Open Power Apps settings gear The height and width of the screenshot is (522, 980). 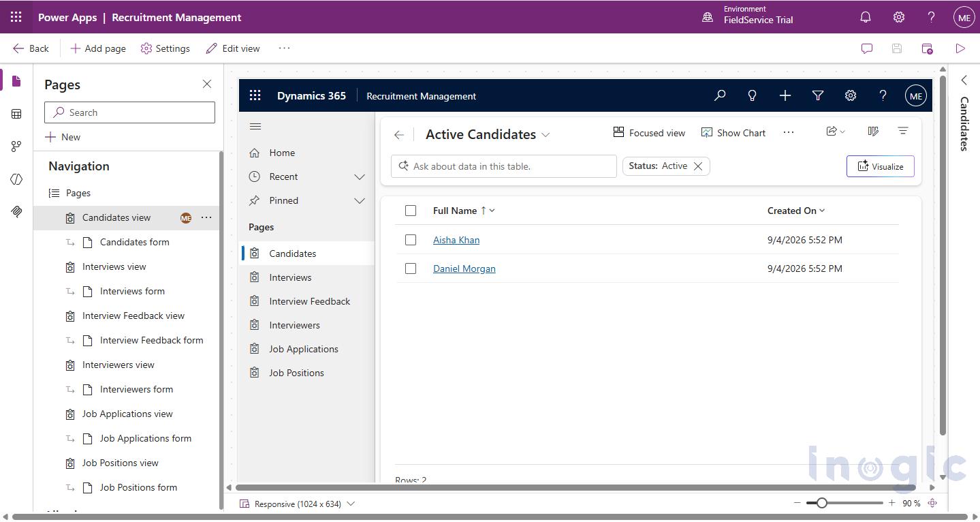click(899, 17)
